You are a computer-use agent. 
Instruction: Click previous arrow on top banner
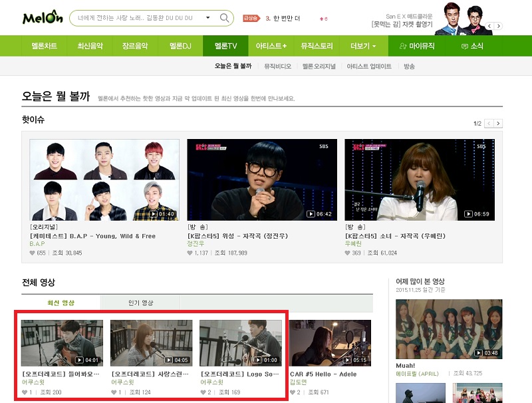[x=489, y=26]
